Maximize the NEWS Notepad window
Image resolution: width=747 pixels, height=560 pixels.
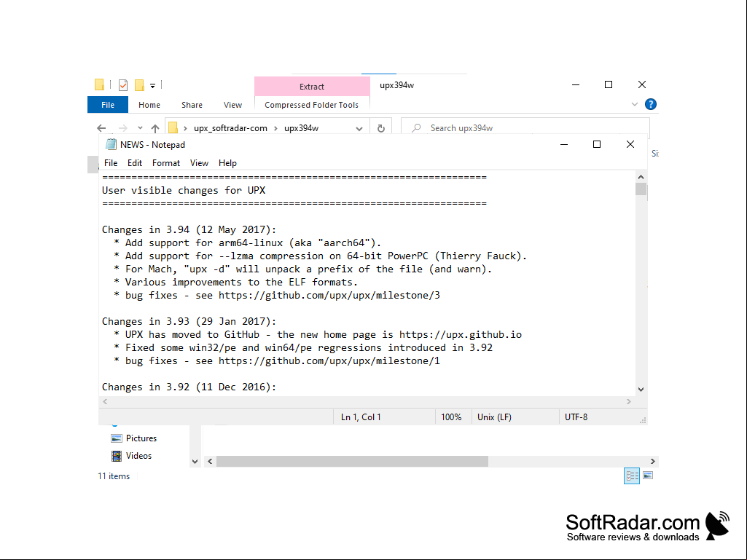click(596, 144)
